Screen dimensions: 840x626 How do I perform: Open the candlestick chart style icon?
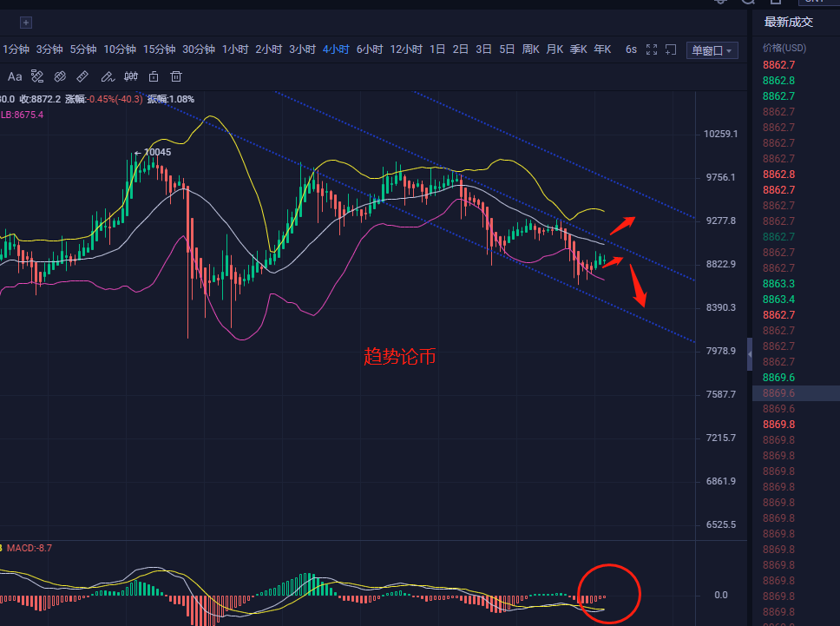point(131,76)
